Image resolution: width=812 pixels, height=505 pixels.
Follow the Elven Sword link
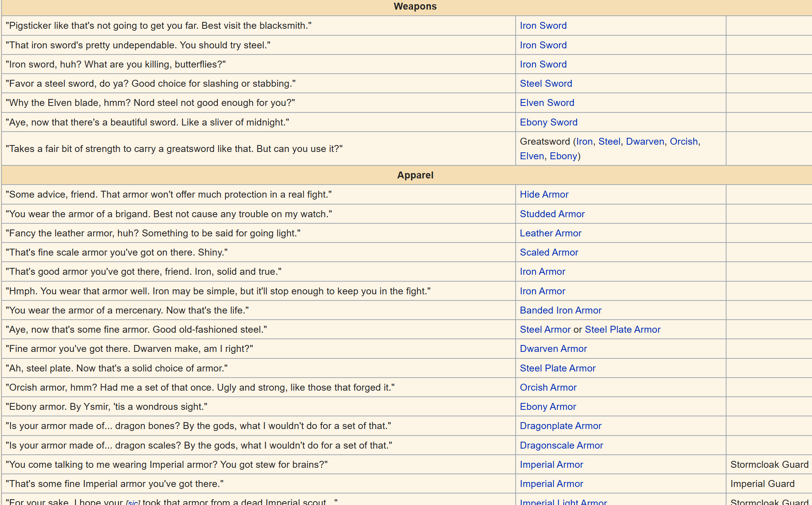[x=547, y=103]
